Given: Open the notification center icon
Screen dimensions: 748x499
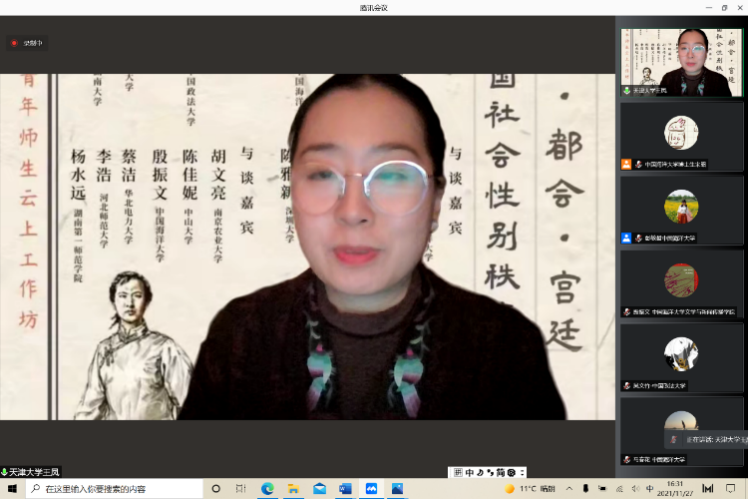Looking at the screenshot, I should pos(731,489).
